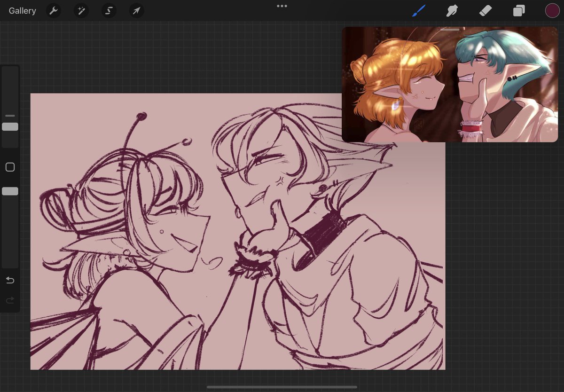Open the Gallery view
Image resolution: width=564 pixels, height=392 pixels.
[x=22, y=11]
